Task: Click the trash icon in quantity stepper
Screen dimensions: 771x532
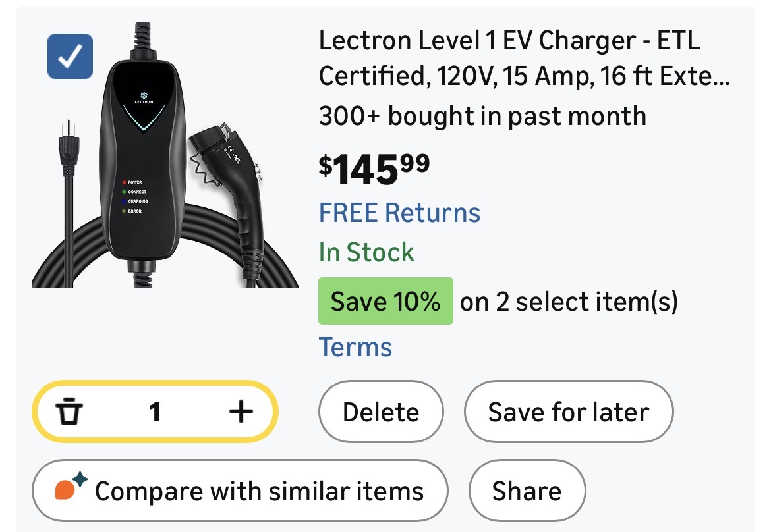Action: click(x=69, y=412)
